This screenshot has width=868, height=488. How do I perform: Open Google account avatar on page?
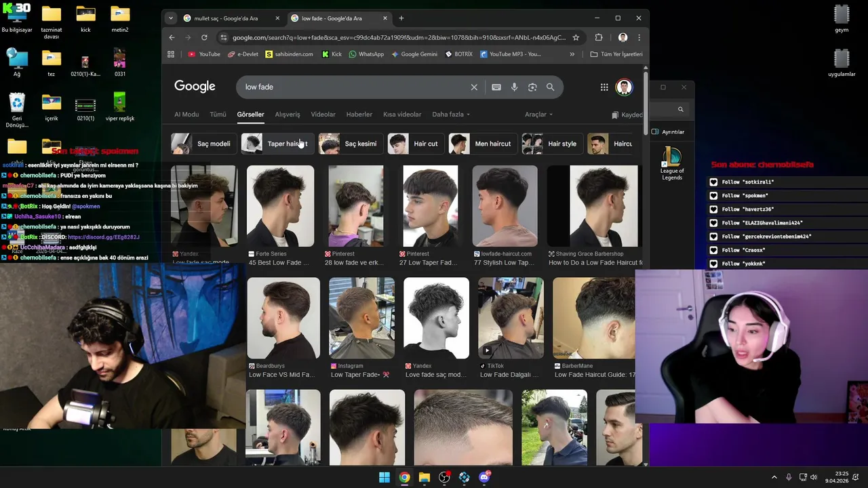click(x=624, y=87)
